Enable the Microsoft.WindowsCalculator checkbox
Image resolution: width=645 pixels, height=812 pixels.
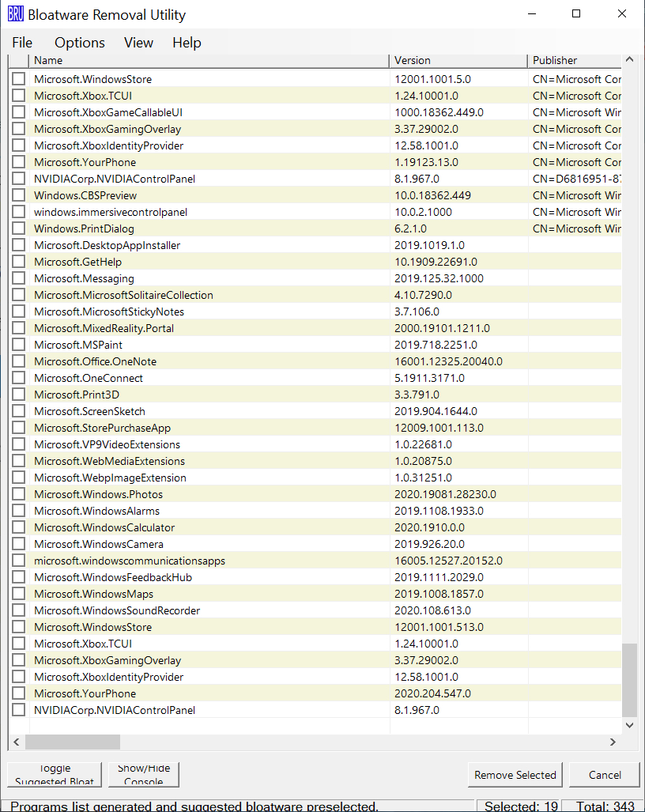(19, 527)
